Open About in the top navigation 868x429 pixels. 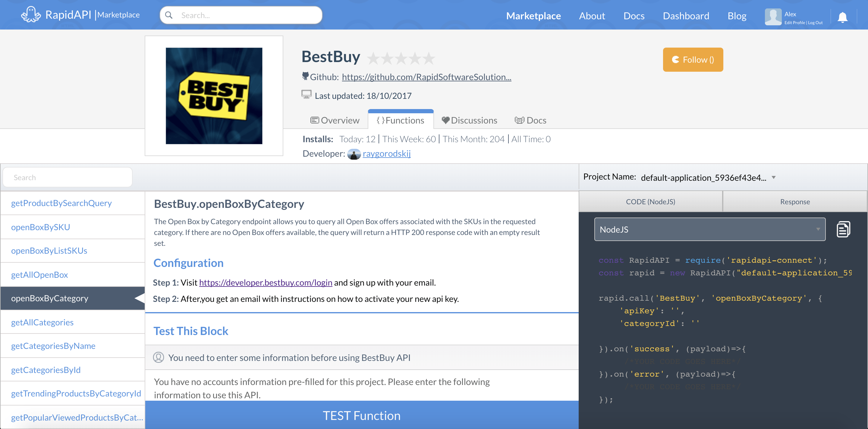[592, 16]
